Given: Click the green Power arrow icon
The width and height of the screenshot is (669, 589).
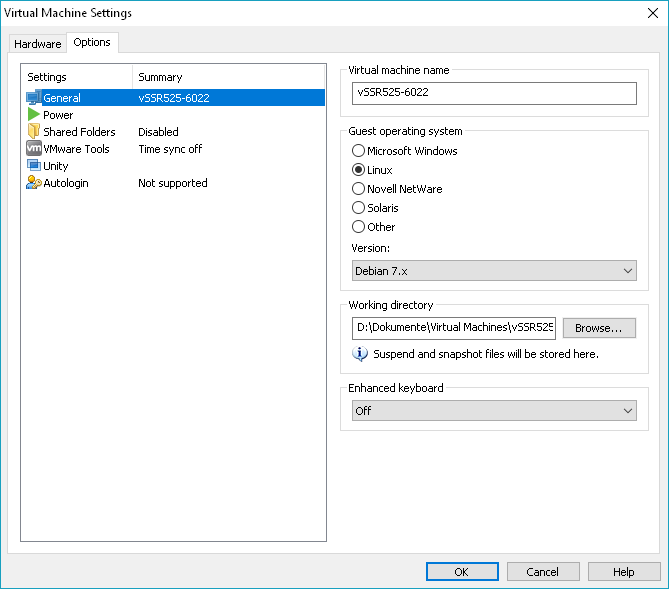Looking at the screenshot, I should tap(33, 115).
